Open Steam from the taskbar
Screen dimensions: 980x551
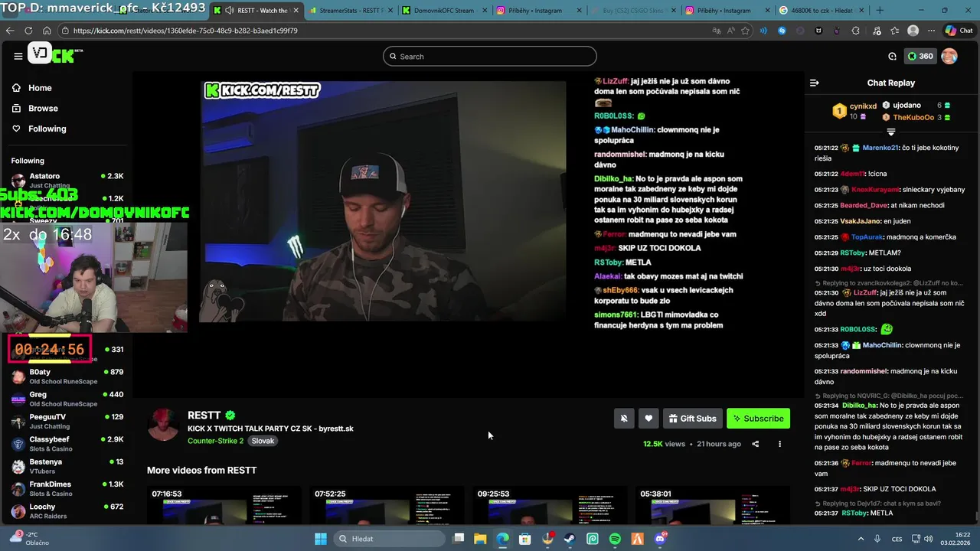pos(570,539)
